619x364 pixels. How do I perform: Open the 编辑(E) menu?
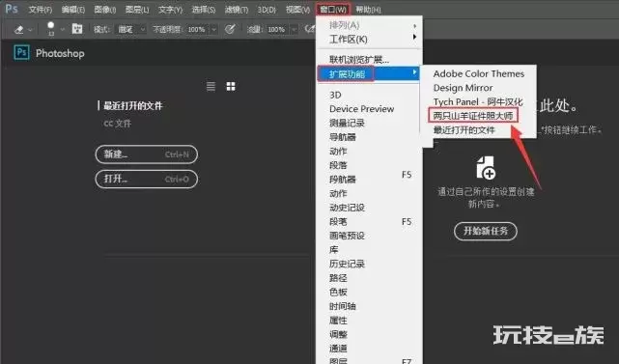pyautogui.click(x=73, y=9)
